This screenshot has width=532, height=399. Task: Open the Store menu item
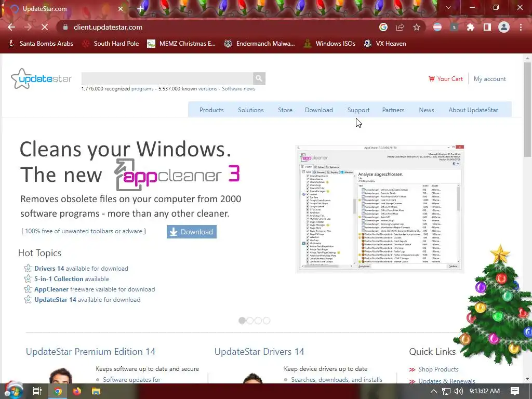click(285, 110)
